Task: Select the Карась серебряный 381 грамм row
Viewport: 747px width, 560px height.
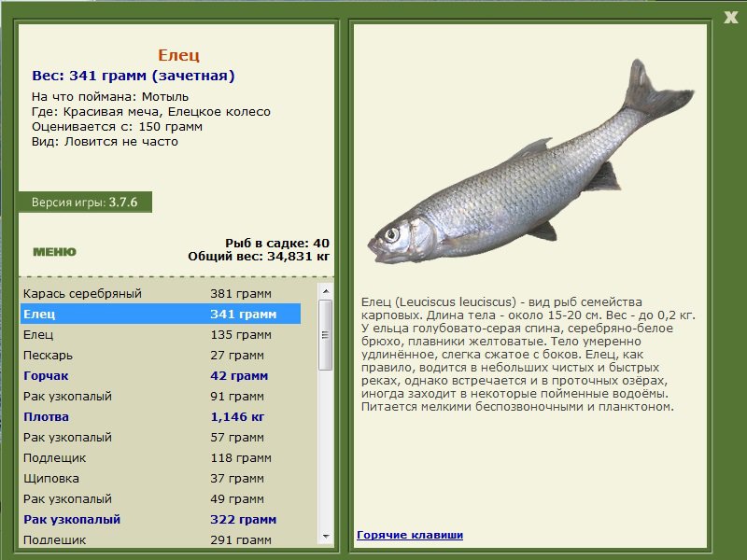Action: point(161,293)
